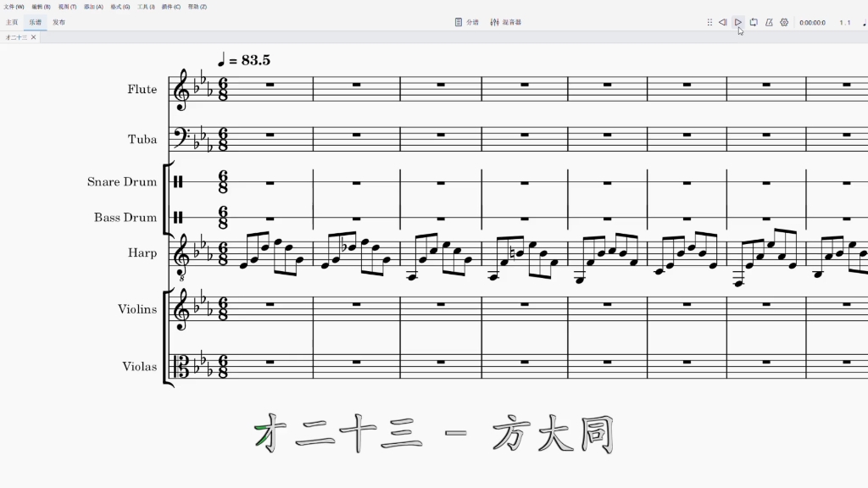Screen dimensions: 868x488
Task: Select the 才二十三 score document tab
Action: 16,37
